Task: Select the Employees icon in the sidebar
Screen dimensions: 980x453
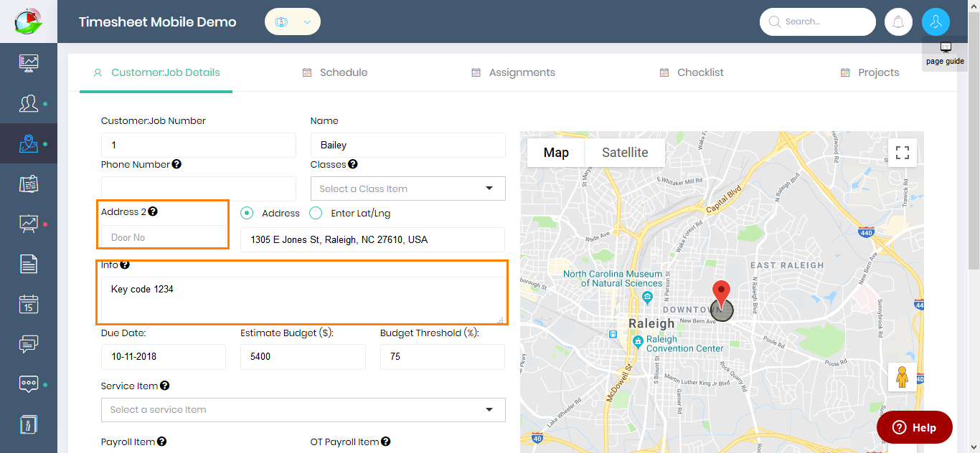Action: 29,102
